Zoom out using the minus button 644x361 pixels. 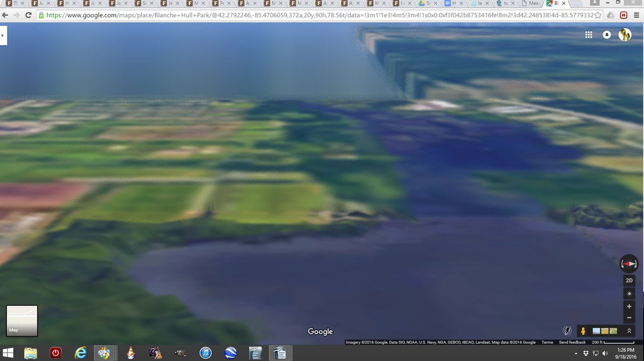pos(629,317)
